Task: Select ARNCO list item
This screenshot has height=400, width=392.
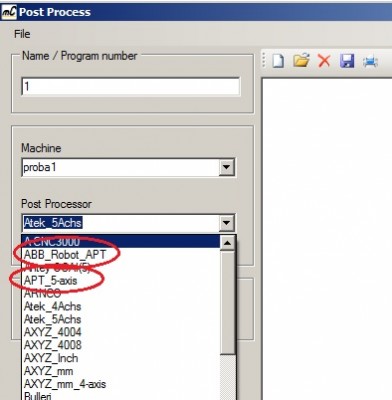Action: 121,293
